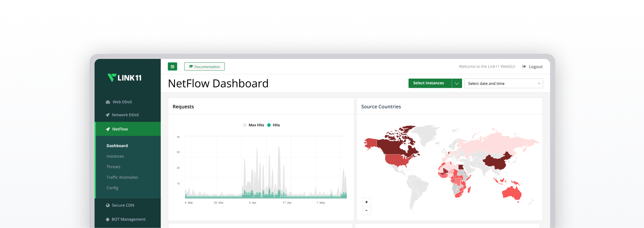Click China on the Source Countries map
This screenshot has height=228, width=644.
[x=497, y=161]
